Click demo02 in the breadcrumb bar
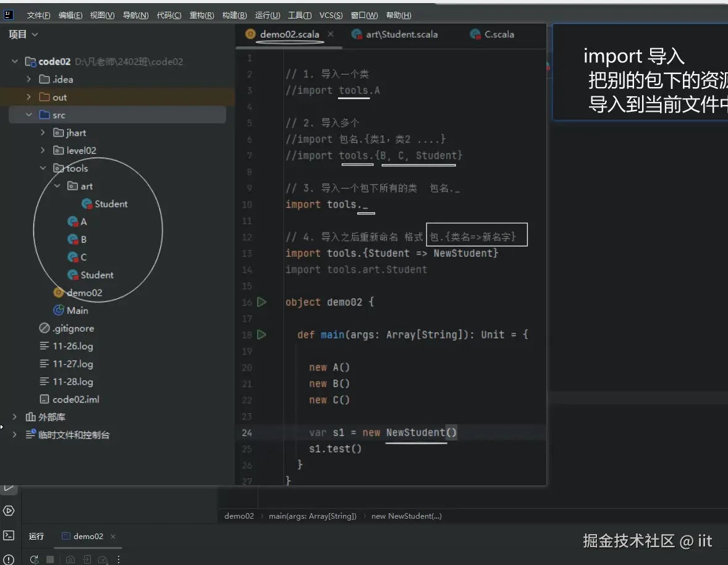The height and width of the screenshot is (565, 728). (239, 516)
